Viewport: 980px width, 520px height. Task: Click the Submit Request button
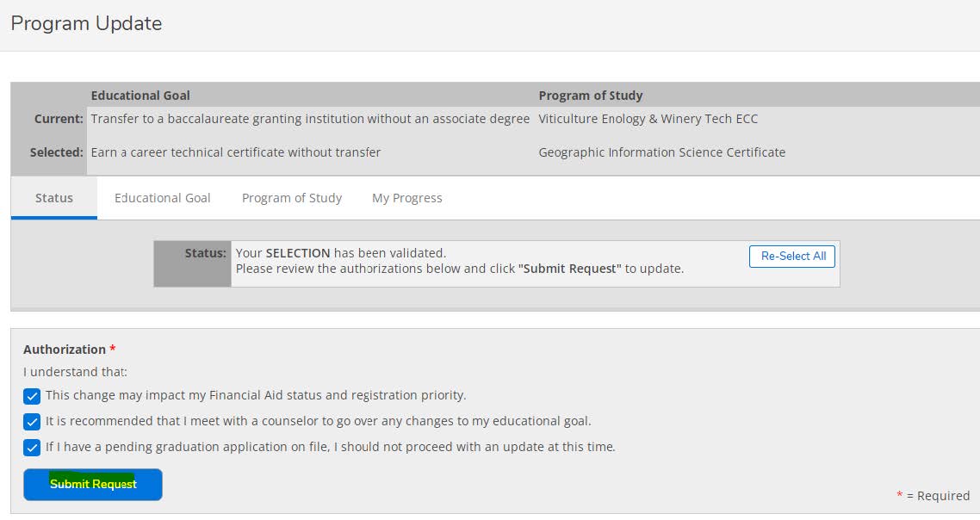tap(92, 484)
